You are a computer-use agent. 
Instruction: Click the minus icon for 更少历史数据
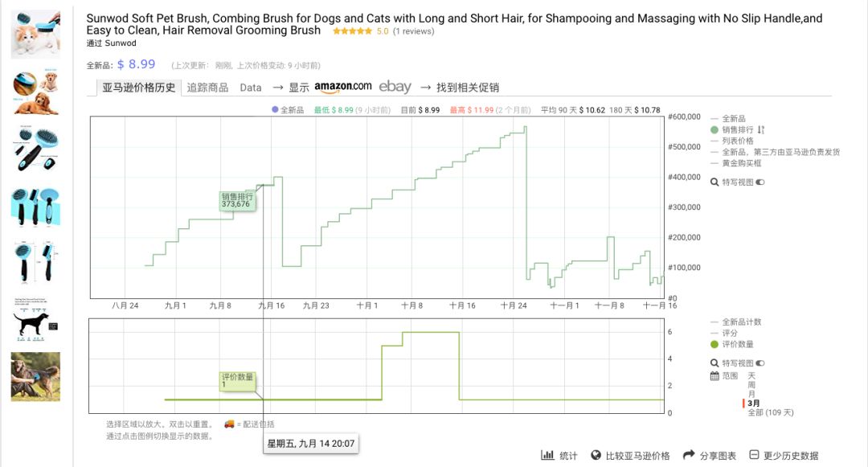754,455
